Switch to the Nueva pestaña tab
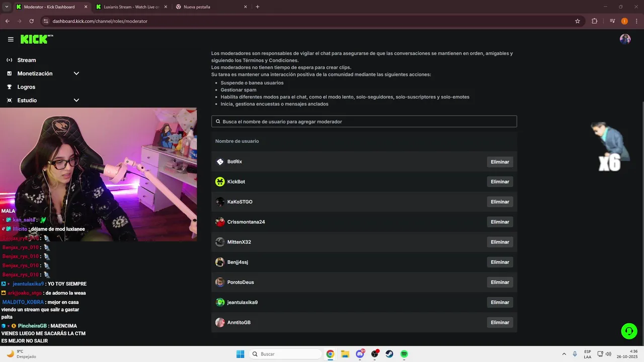 pyautogui.click(x=211, y=7)
